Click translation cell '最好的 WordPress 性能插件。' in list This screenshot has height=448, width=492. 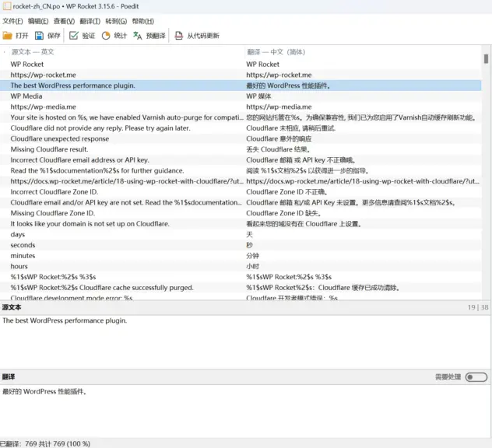click(x=288, y=86)
